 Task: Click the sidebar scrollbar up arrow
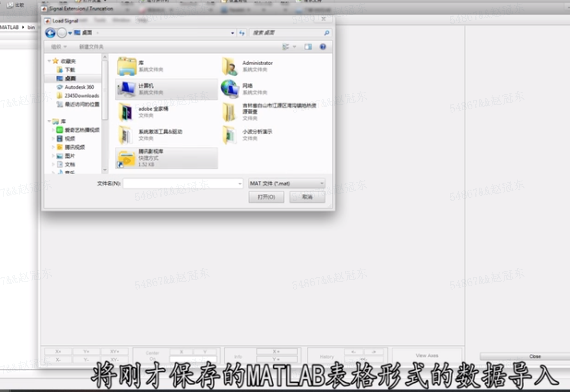point(105,57)
